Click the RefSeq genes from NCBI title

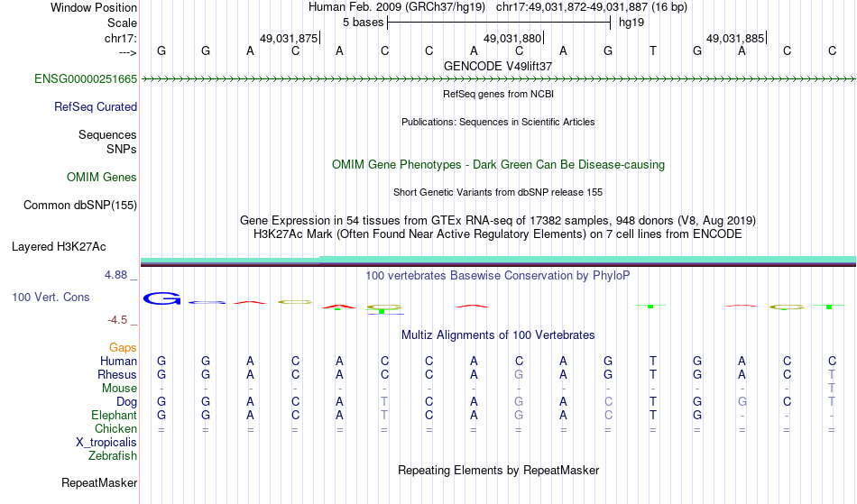(498, 94)
